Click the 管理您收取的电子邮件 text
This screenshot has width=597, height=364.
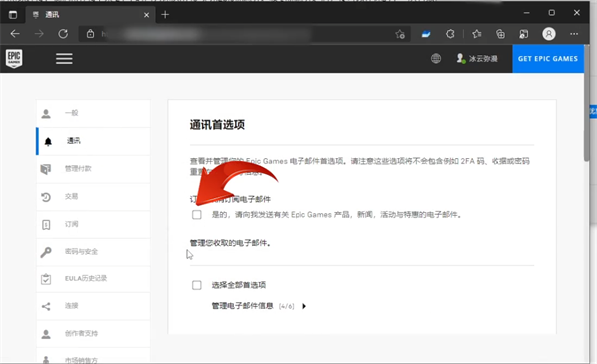[x=230, y=243]
